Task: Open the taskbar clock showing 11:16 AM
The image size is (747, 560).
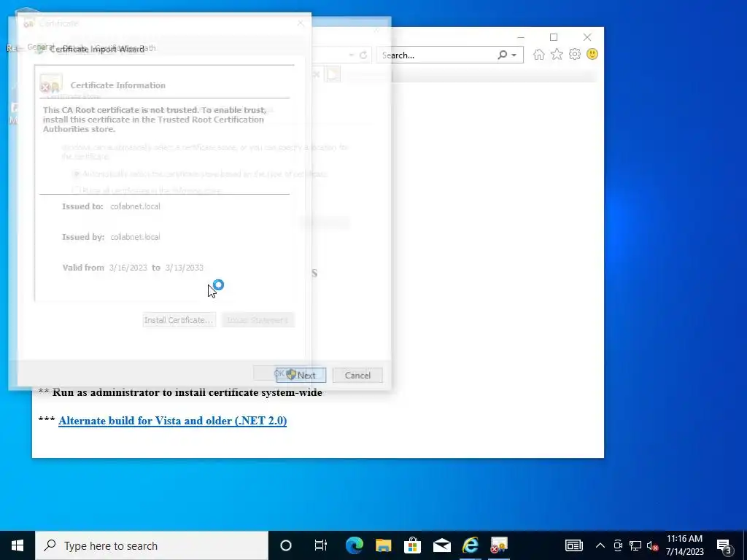Action: click(x=684, y=545)
